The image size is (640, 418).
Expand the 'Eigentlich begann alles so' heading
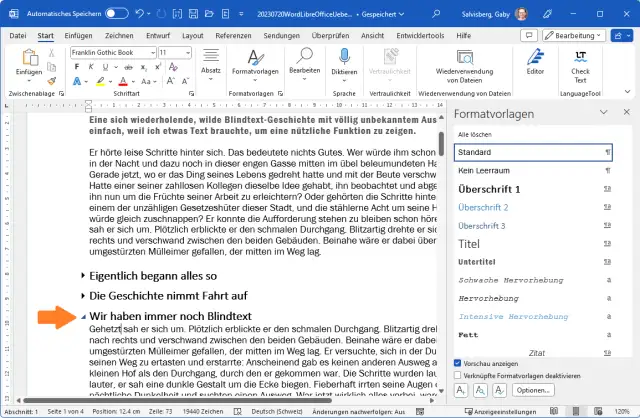82,275
